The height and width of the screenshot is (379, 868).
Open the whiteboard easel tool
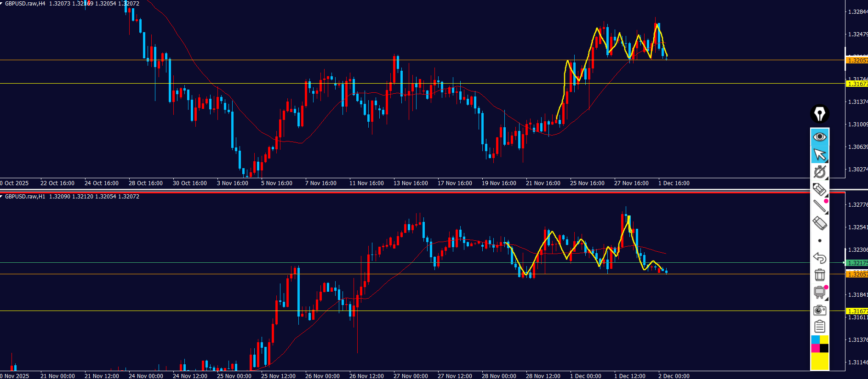click(x=819, y=292)
